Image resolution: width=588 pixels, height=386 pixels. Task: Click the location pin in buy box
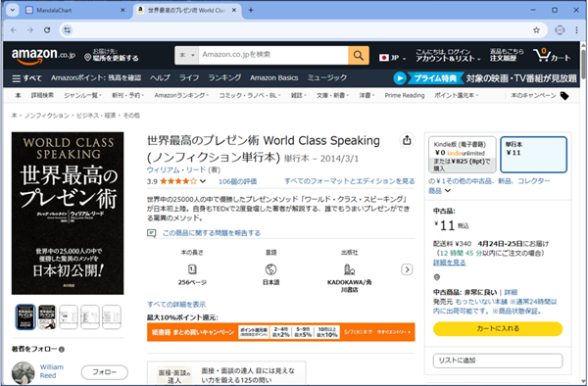[437, 277]
